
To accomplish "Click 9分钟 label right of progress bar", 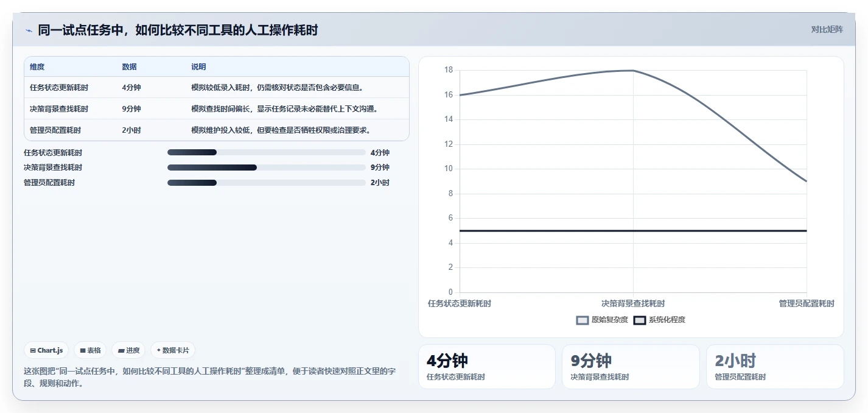I will [380, 168].
